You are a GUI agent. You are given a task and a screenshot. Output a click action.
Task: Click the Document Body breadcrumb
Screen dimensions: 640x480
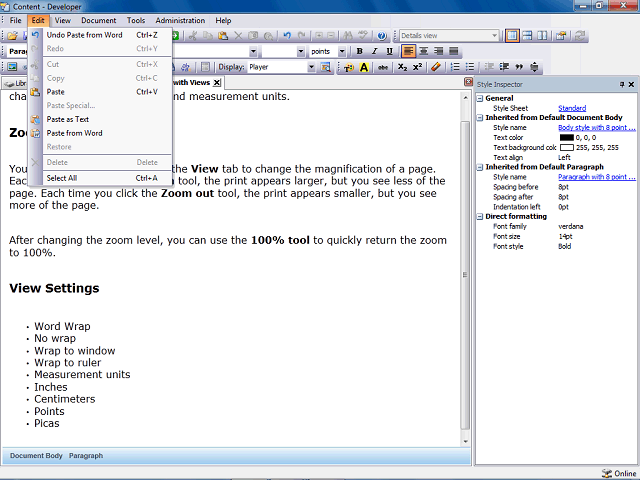click(36, 456)
